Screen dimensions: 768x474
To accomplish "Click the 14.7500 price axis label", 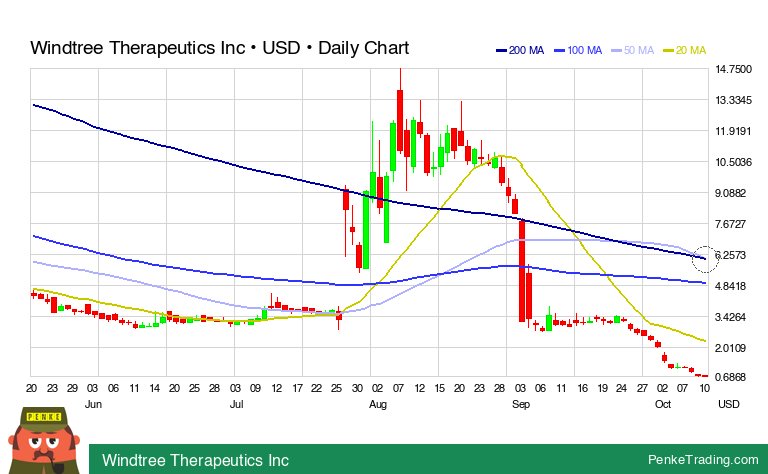I will [733, 69].
